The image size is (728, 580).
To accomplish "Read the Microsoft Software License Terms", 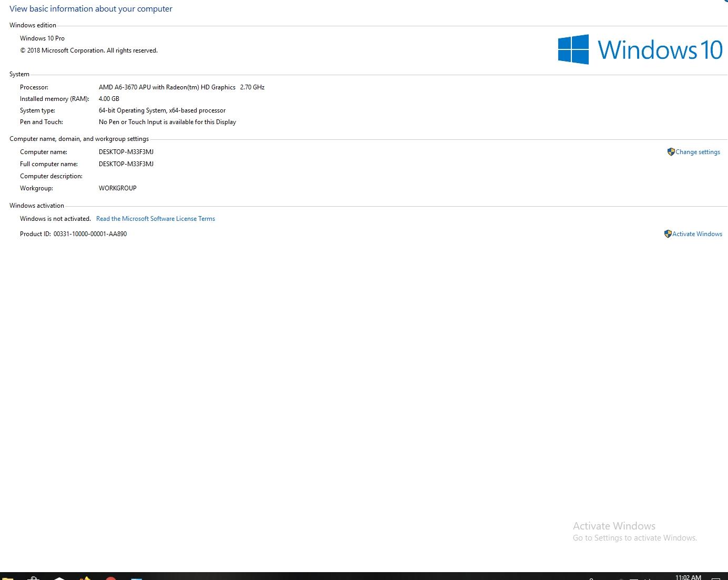I will pyautogui.click(x=156, y=219).
